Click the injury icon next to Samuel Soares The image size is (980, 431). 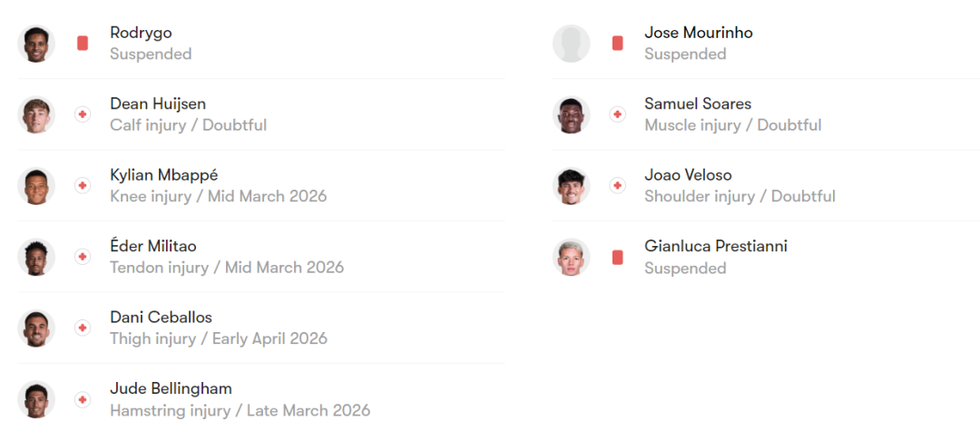click(x=618, y=114)
